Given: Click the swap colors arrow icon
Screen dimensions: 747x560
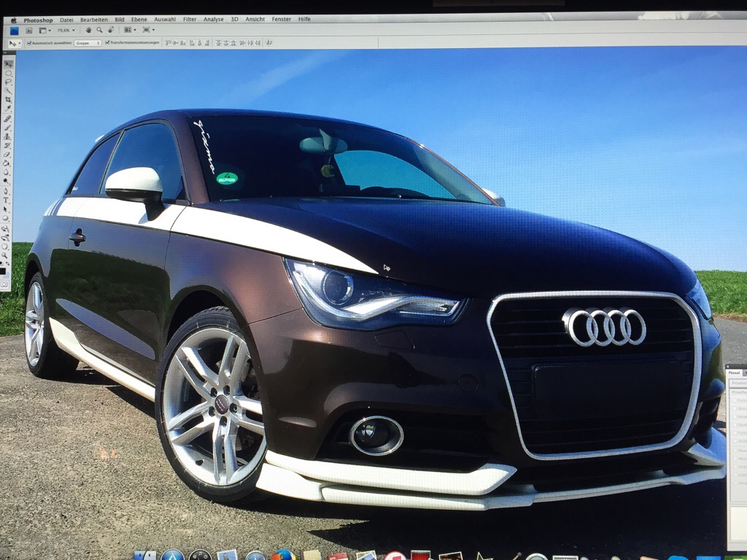Looking at the screenshot, I should [7, 262].
